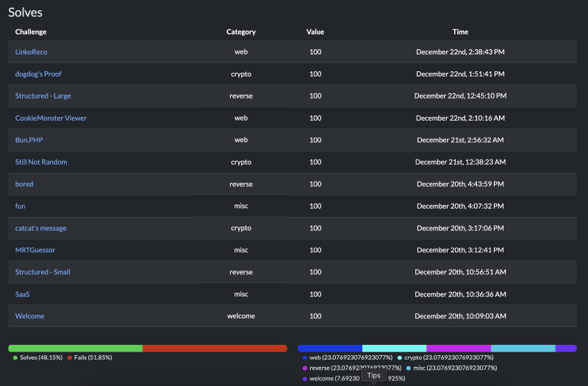Toggle the web category legend entry
Image resolution: width=588 pixels, height=386 pixels.
tap(305, 357)
